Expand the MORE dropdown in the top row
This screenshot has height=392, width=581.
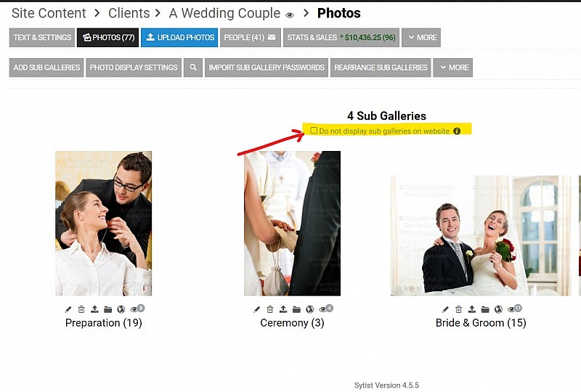click(x=421, y=38)
